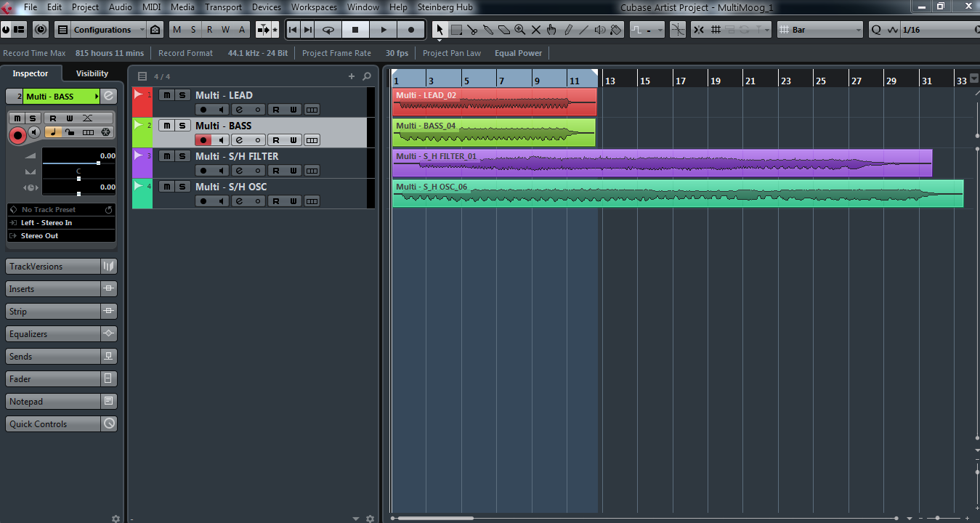Click the Inspector settings gear icon

tap(116, 519)
